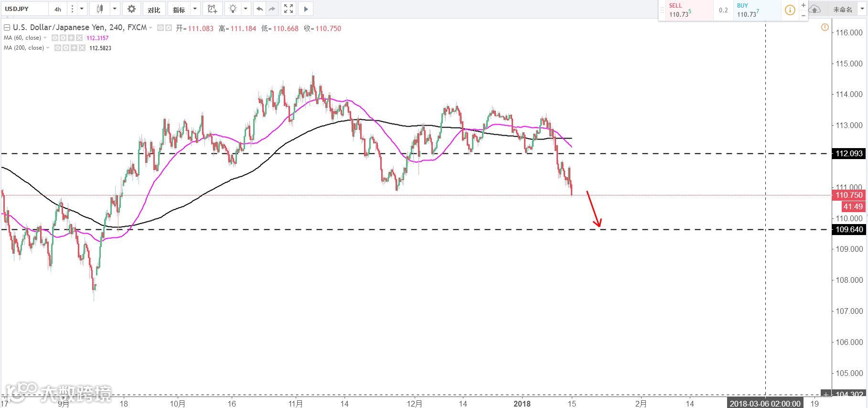Create a new price alert
The image size is (868, 408).
[x=212, y=9]
